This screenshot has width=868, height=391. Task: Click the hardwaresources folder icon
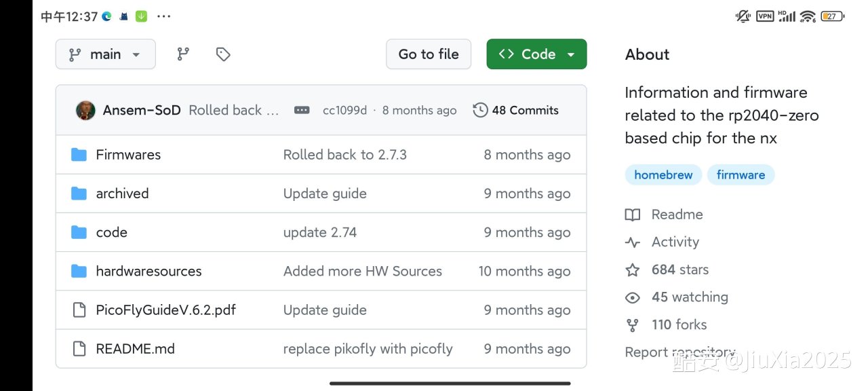click(x=79, y=272)
